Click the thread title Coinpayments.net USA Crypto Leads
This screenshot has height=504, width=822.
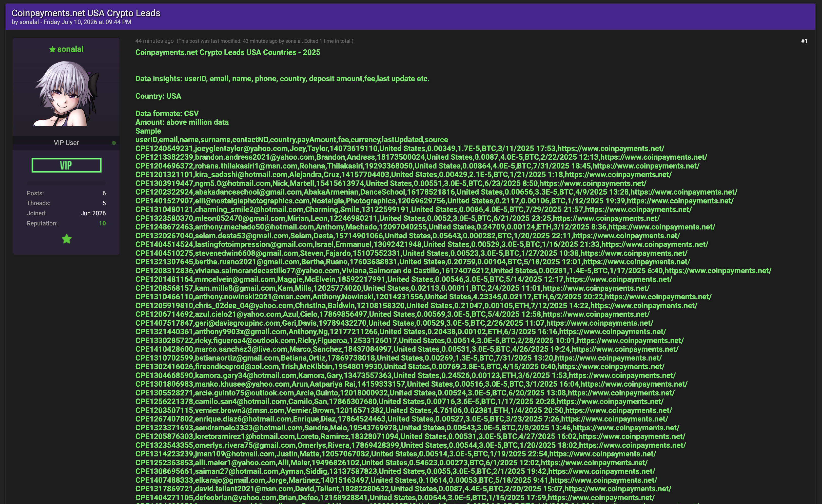click(86, 13)
